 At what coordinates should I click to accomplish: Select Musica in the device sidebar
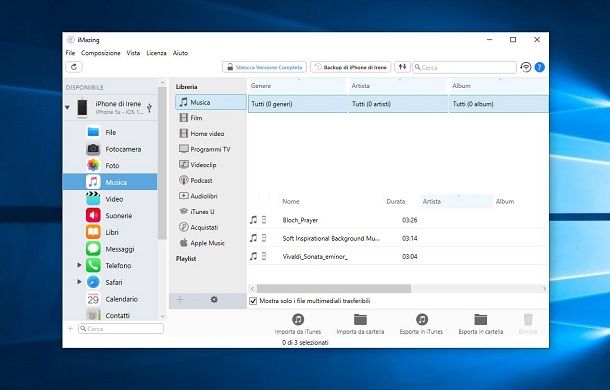110,182
